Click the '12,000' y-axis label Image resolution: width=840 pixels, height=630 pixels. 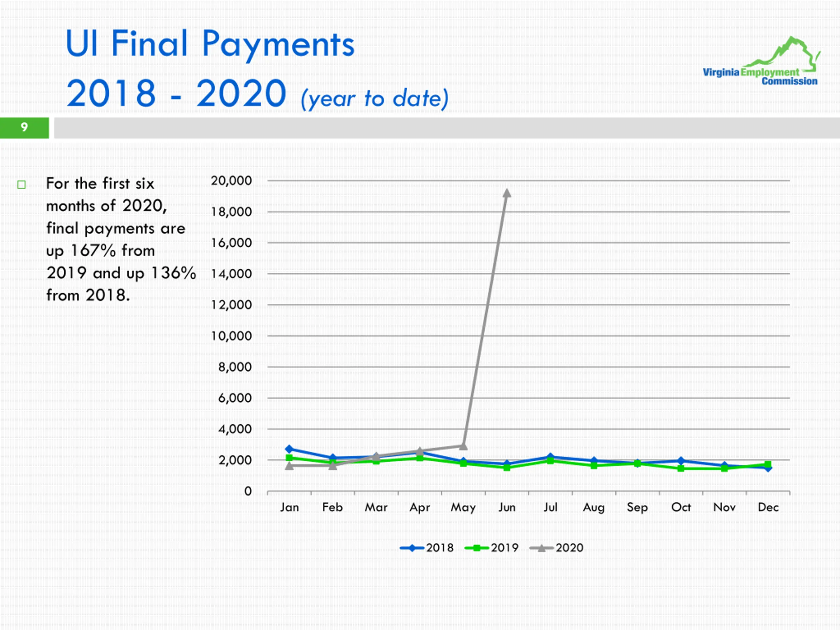[x=231, y=305]
